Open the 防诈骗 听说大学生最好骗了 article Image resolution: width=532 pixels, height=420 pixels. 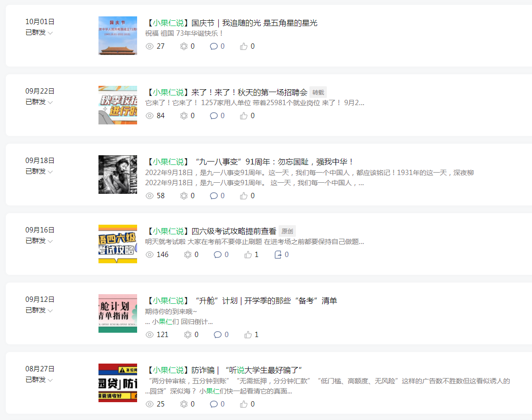coord(224,370)
